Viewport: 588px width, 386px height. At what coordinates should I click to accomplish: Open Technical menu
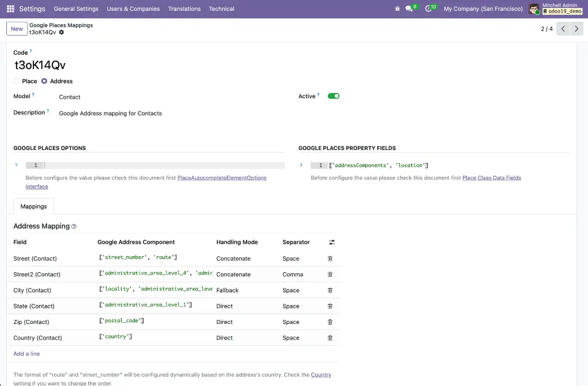[x=221, y=9]
